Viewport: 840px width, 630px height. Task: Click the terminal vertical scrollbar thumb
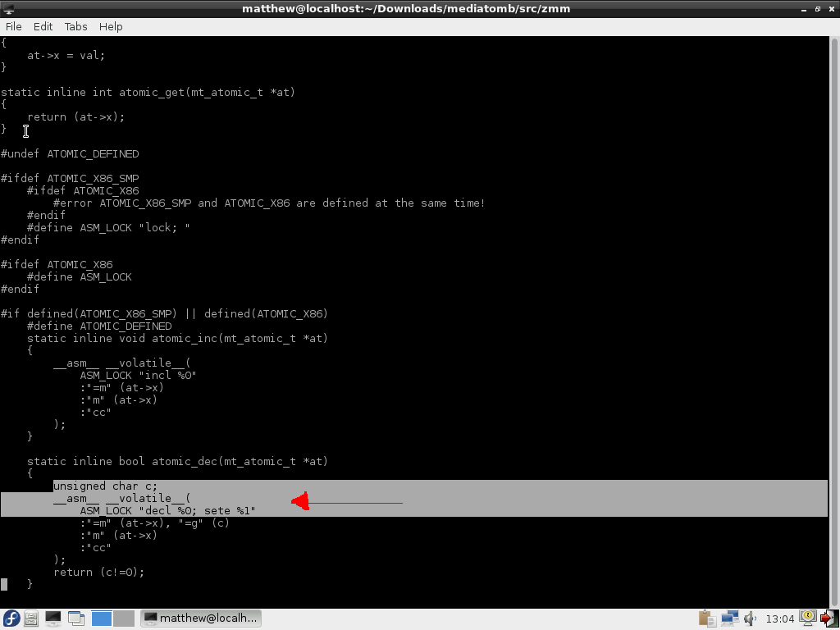(x=834, y=321)
